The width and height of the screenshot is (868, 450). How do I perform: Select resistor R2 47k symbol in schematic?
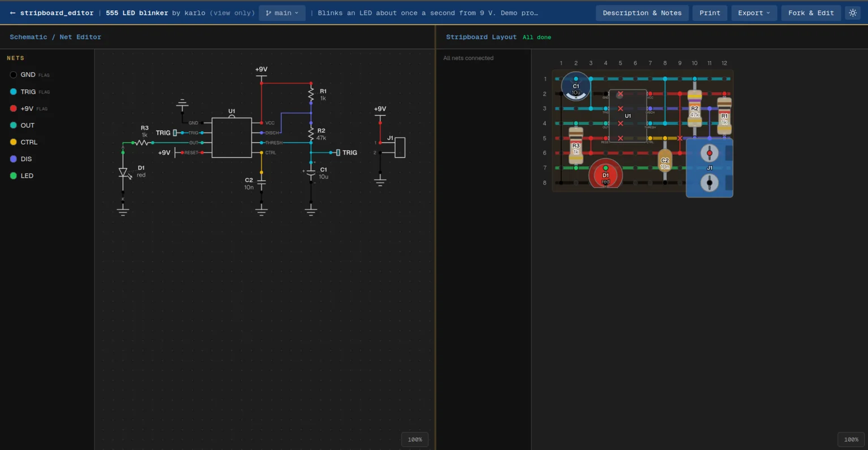[x=311, y=133]
